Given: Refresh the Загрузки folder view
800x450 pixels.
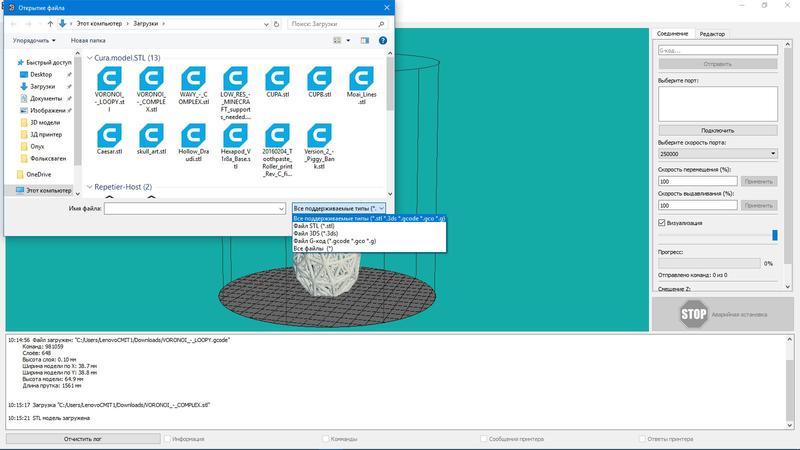Looking at the screenshot, I should [x=276, y=22].
